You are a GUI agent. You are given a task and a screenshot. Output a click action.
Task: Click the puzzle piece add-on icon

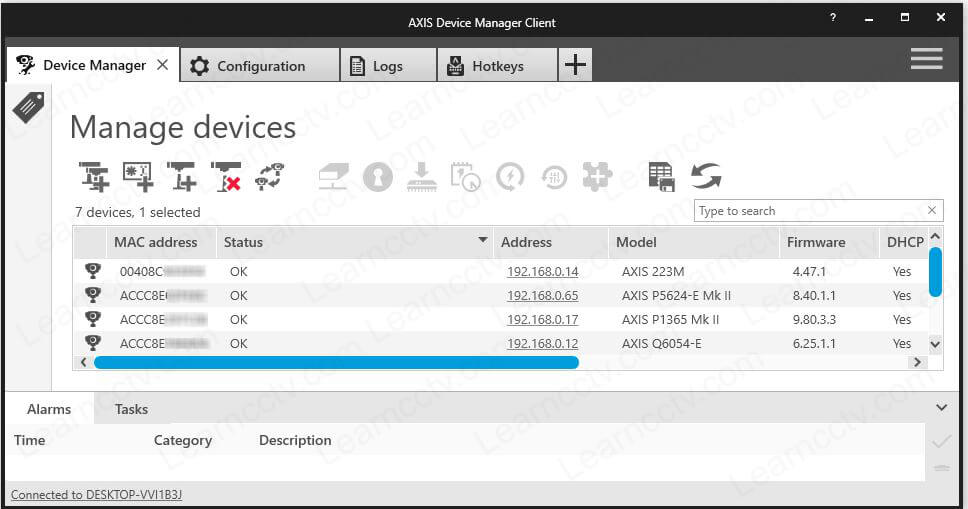pos(597,177)
